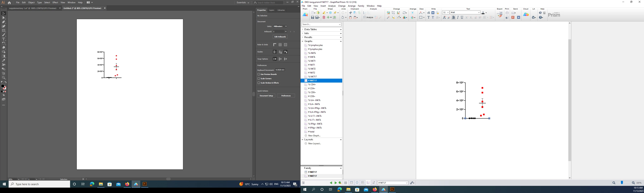The image size is (644, 193).
Task: Open the Arial font dropdown
Action: click(x=479, y=13)
